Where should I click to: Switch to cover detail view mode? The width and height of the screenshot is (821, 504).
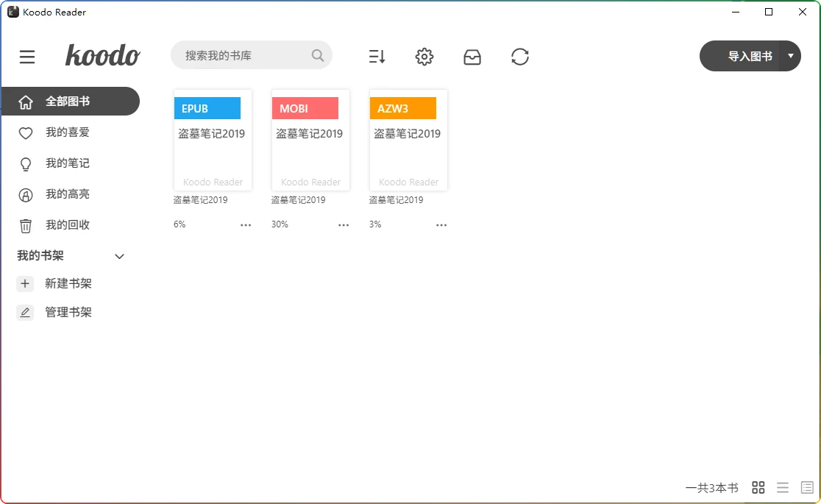tap(807, 487)
